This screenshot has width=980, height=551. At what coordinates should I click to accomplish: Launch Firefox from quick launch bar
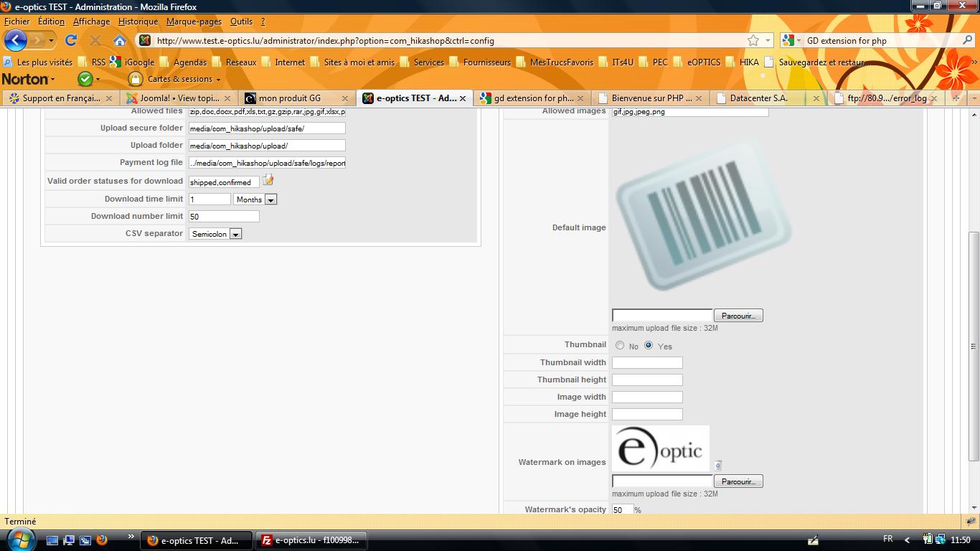[x=101, y=540]
